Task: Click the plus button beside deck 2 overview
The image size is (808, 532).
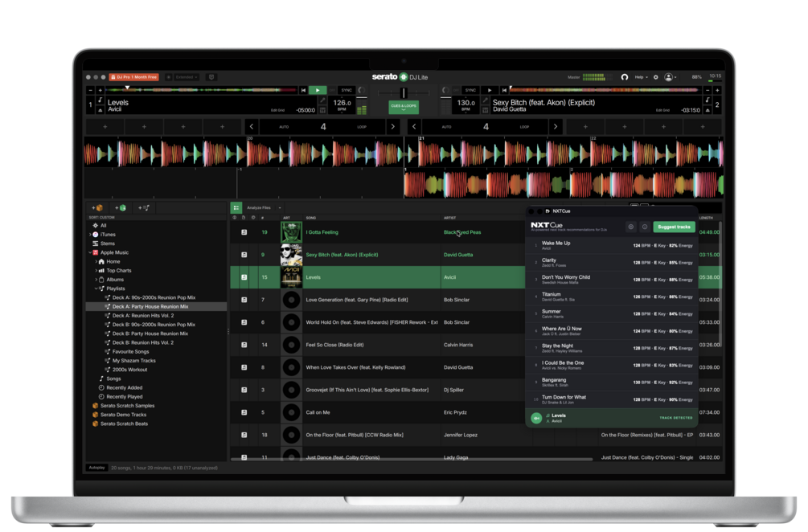Action: 717,90
